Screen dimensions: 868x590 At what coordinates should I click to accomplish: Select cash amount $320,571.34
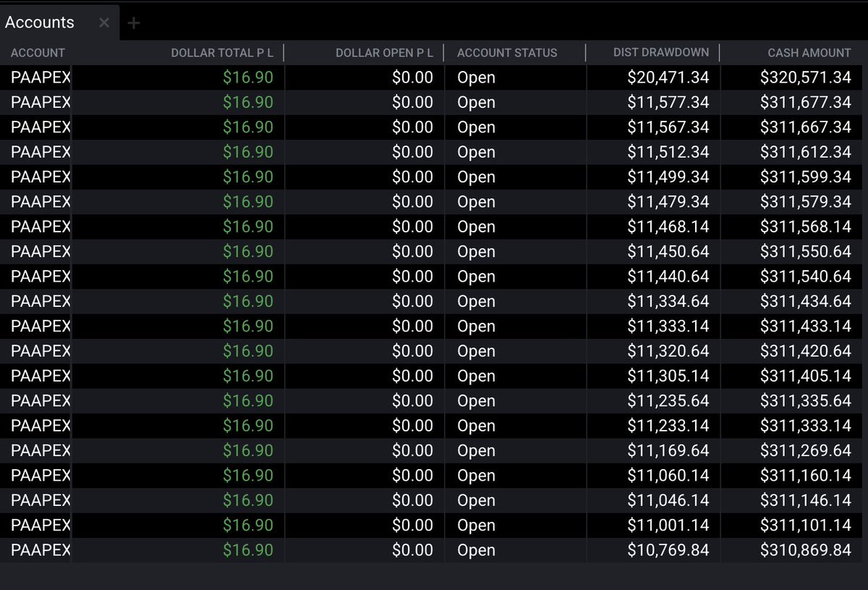pyautogui.click(x=806, y=77)
